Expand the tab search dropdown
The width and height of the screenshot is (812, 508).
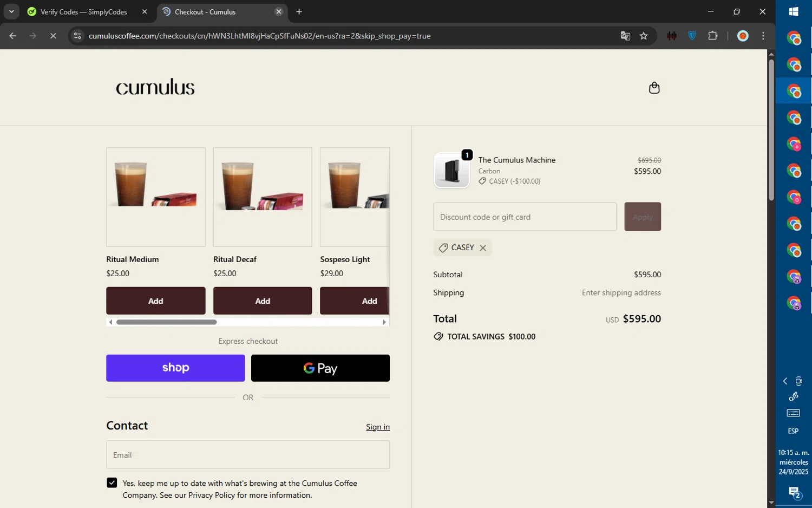point(11,11)
